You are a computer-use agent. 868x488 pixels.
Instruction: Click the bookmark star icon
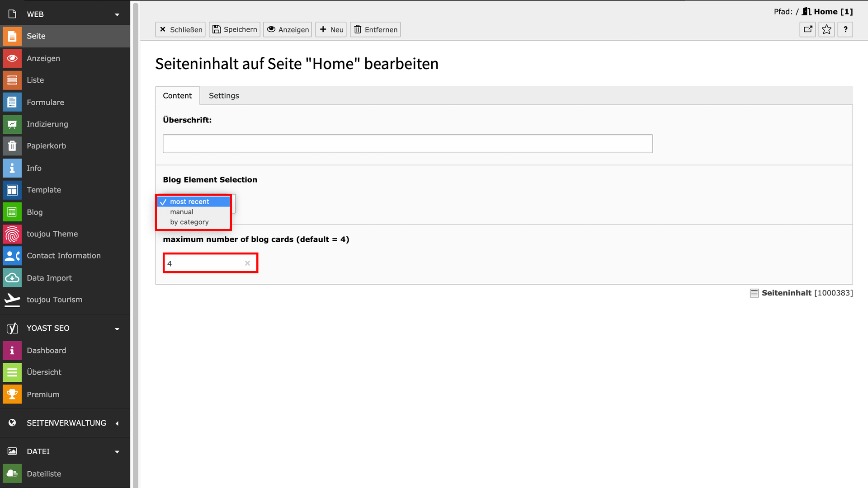point(826,30)
